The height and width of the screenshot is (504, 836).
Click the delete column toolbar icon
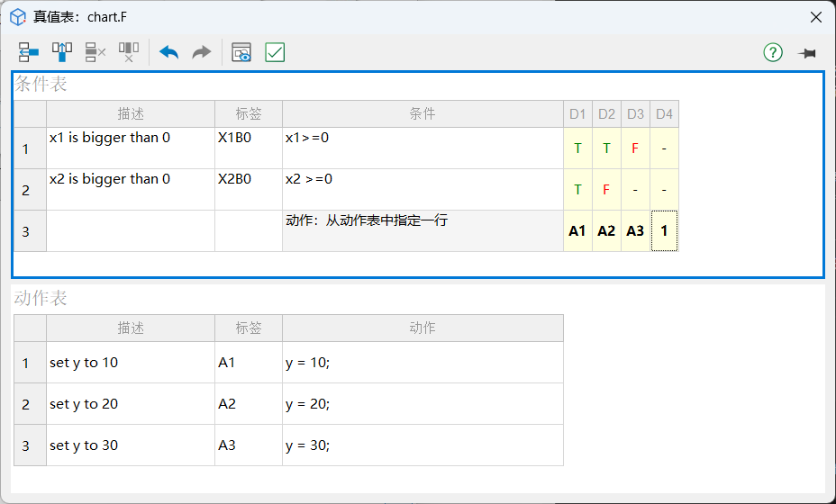[x=129, y=52]
